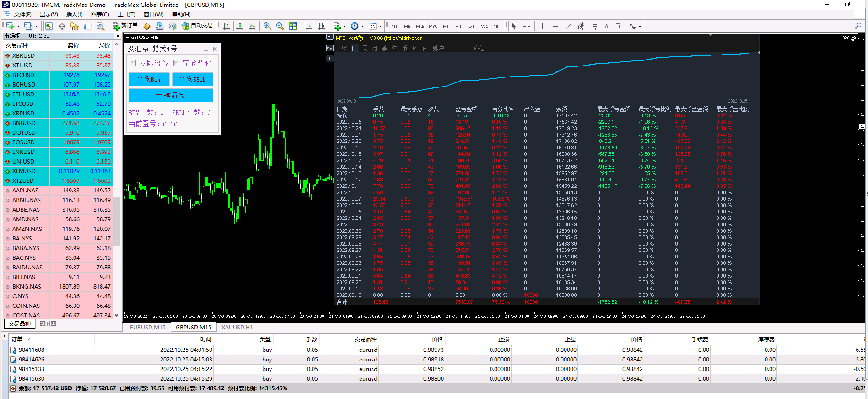This screenshot has width=868, height=399.
Task: Switch to the XAUUSD,H1 chart tab
Action: pos(237,327)
